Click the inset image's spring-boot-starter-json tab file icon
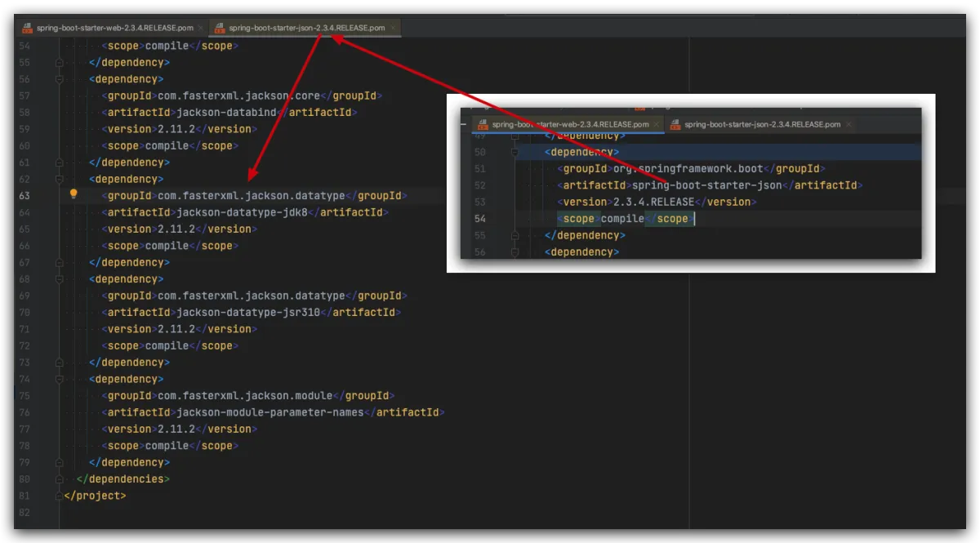Image resolution: width=980 pixels, height=543 pixels. (675, 125)
